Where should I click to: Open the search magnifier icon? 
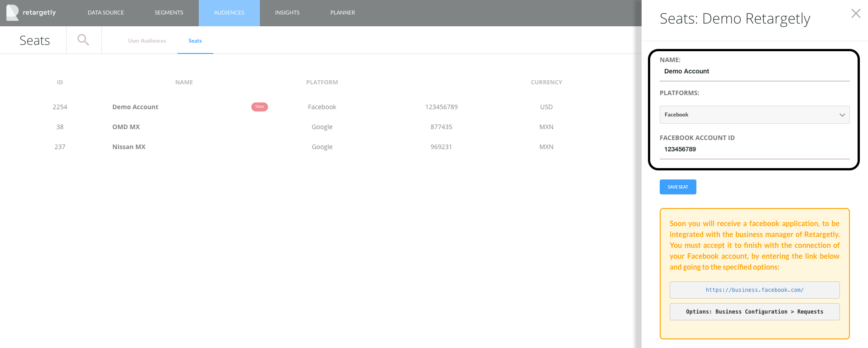[x=83, y=40]
